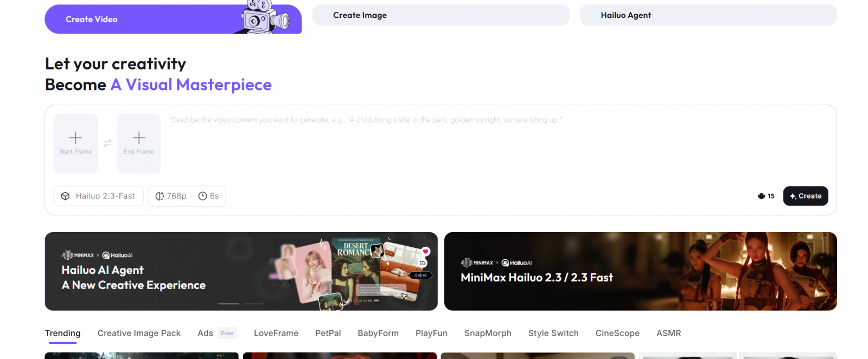Click the MiniMax logo on Agent banner

[78, 255]
